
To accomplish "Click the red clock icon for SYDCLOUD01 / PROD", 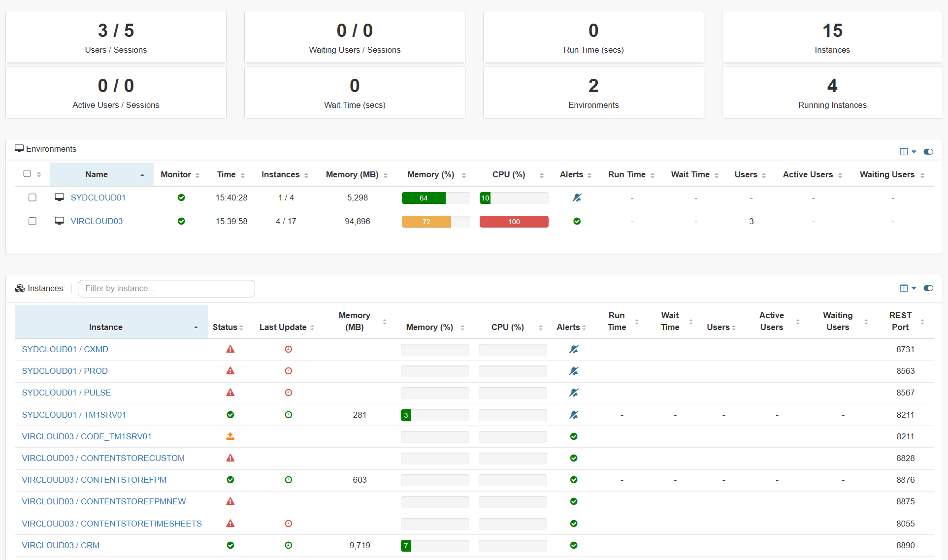I will click(289, 371).
